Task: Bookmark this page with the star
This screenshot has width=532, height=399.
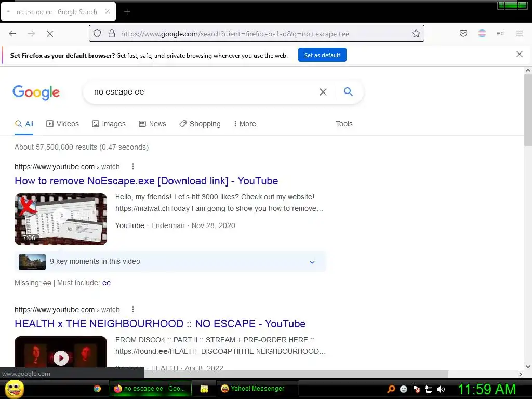Action: 416,34
